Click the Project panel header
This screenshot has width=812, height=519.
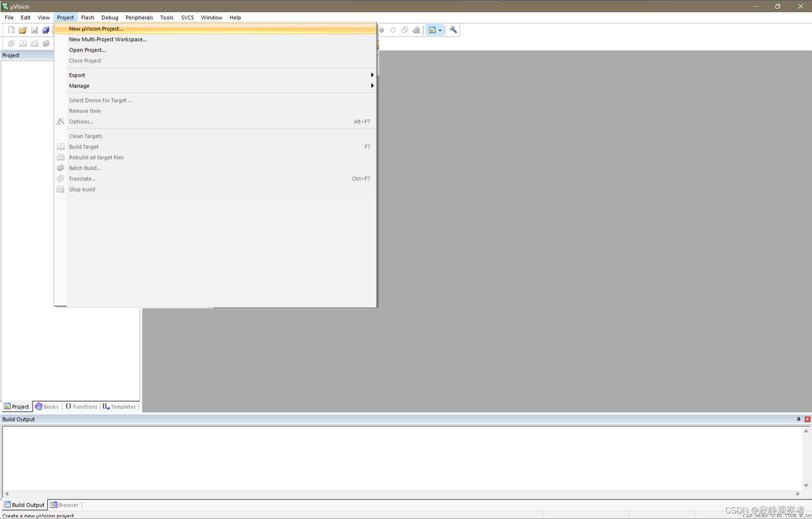pyautogui.click(x=27, y=55)
